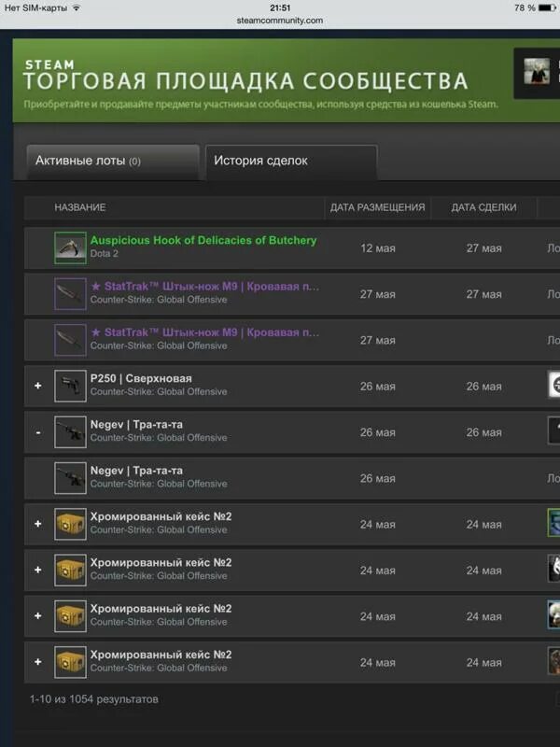
Task: Switch to the Активные лоты tab
Action: tap(113, 161)
